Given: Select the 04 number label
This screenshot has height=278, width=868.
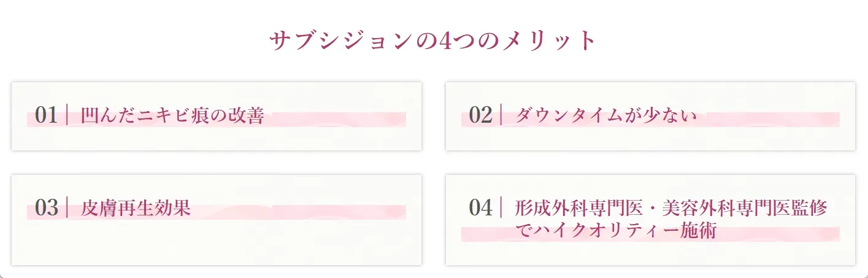Looking at the screenshot, I should point(480,207).
